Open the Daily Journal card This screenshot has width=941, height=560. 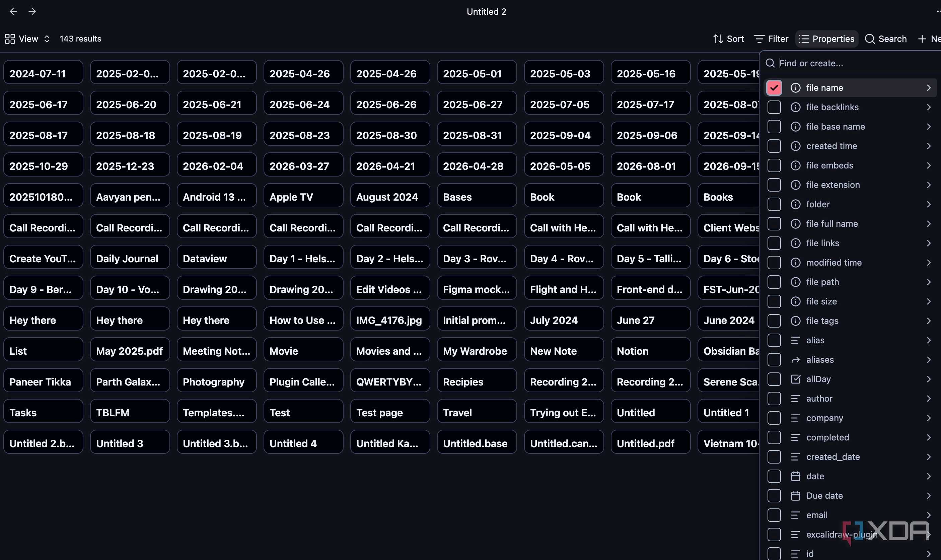click(x=130, y=258)
